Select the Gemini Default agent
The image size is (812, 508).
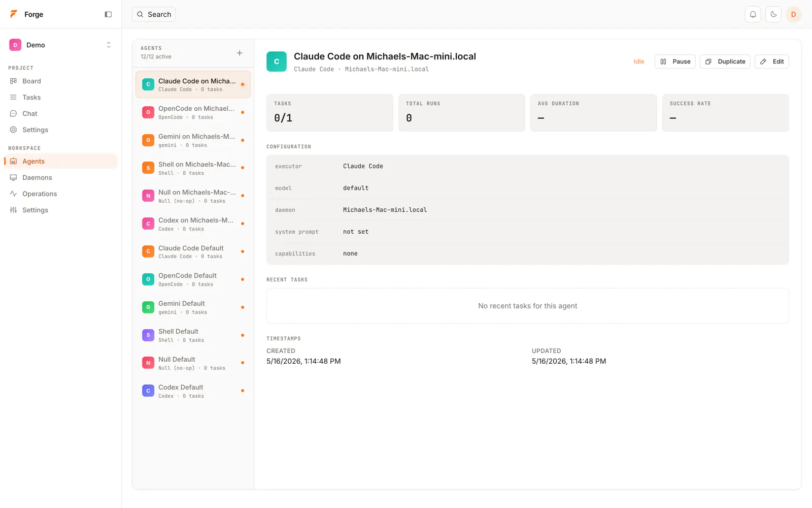193,307
